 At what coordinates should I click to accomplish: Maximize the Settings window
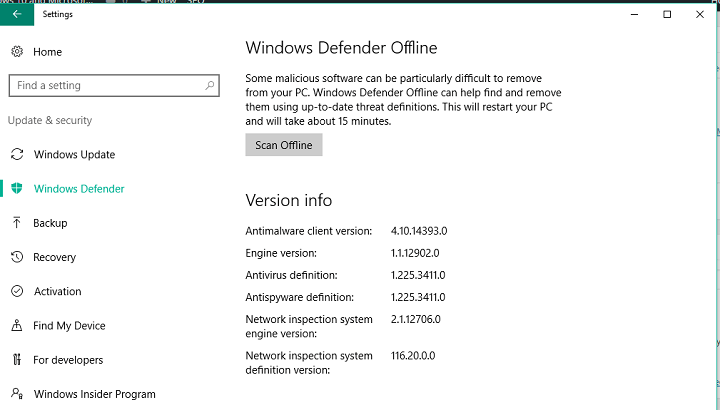[667, 14]
